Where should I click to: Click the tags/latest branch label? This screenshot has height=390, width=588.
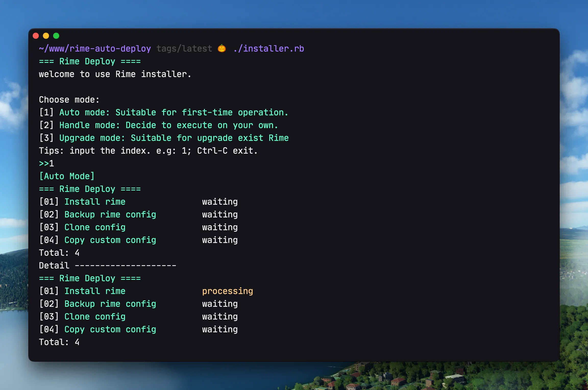pyautogui.click(x=184, y=48)
